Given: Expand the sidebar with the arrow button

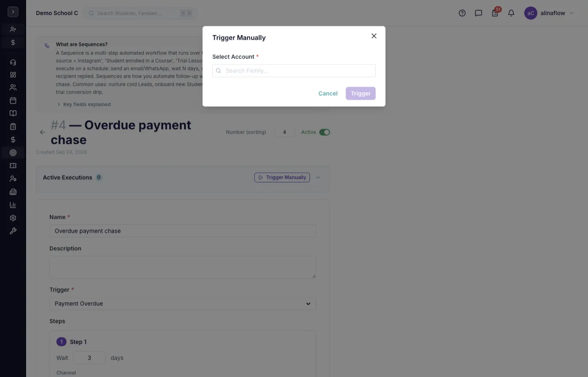Looking at the screenshot, I should click(x=13, y=12).
